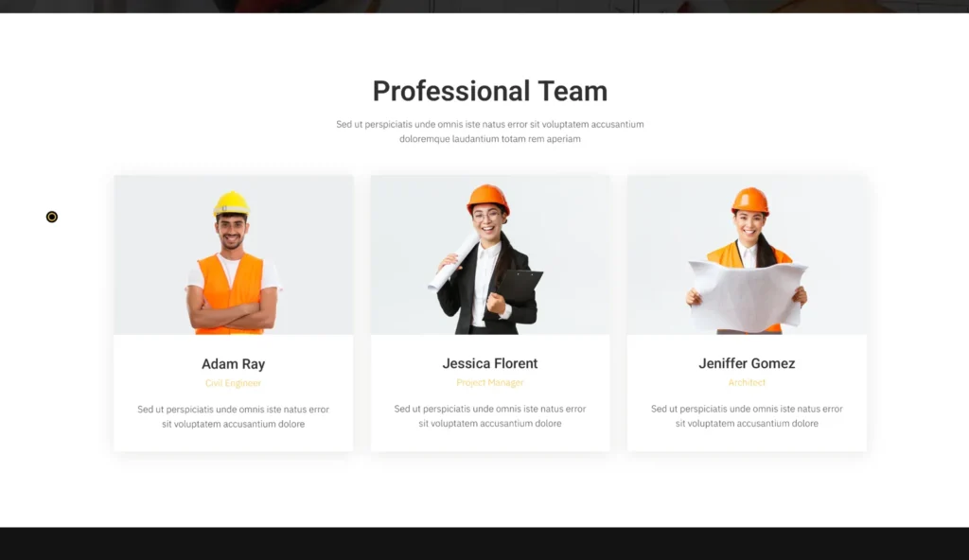
Task: Select the Jessica Florent name heading
Action: (489, 363)
